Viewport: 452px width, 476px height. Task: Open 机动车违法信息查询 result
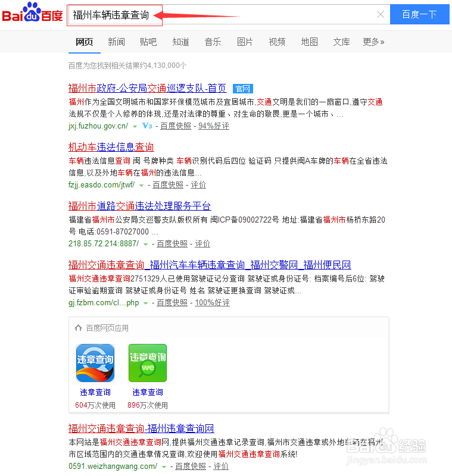pyautogui.click(x=111, y=147)
